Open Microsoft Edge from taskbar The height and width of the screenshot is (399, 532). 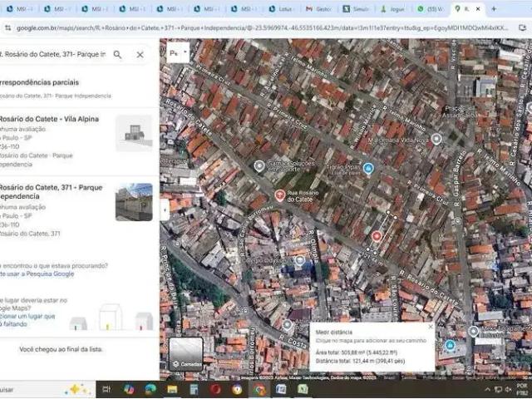tap(150, 390)
